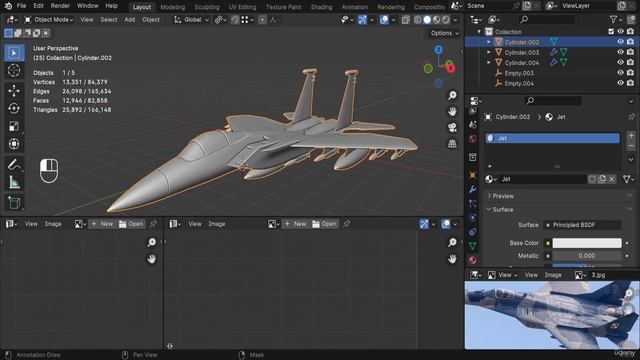Expand Cylinder.002 in the outliner
Image resolution: width=640 pixels, height=360 pixels.
[x=489, y=42]
